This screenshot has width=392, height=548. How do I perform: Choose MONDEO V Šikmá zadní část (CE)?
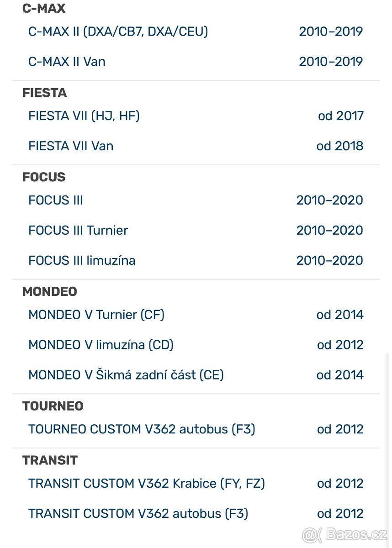(x=126, y=374)
